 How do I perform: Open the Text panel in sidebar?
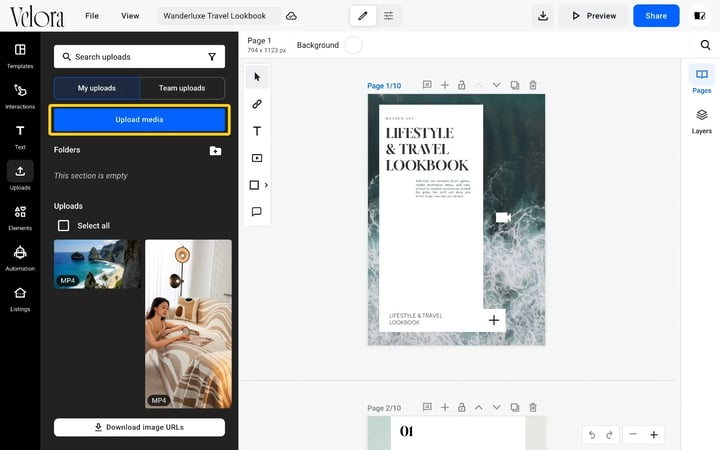(20, 137)
